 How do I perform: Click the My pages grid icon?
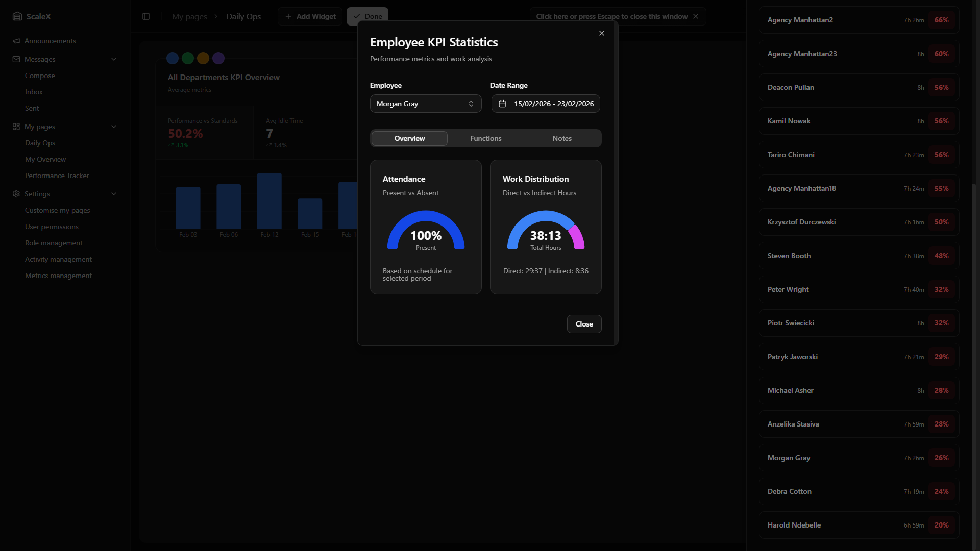click(x=16, y=127)
